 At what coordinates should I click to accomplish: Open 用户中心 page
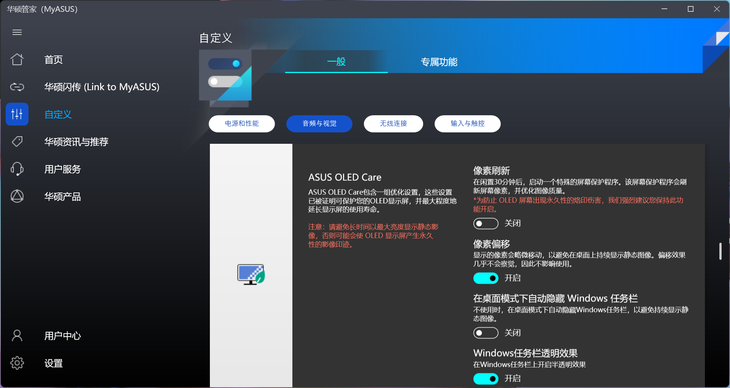coord(62,335)
